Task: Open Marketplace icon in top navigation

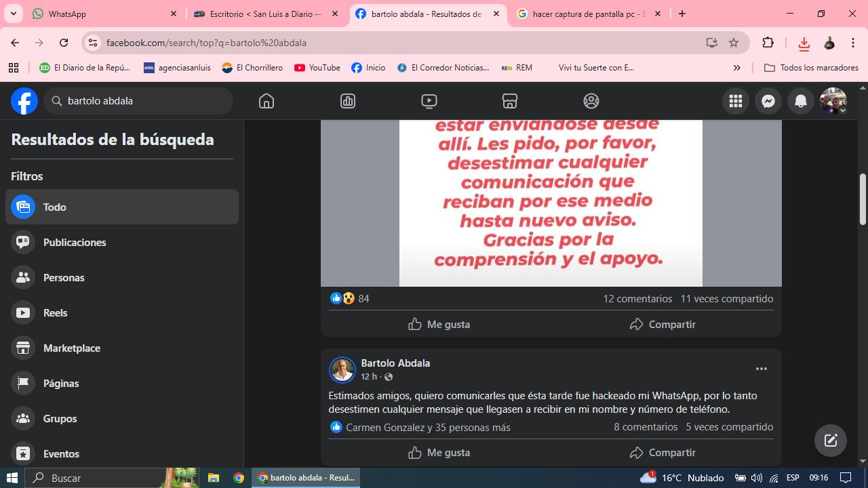Action: tap(510, 101)
